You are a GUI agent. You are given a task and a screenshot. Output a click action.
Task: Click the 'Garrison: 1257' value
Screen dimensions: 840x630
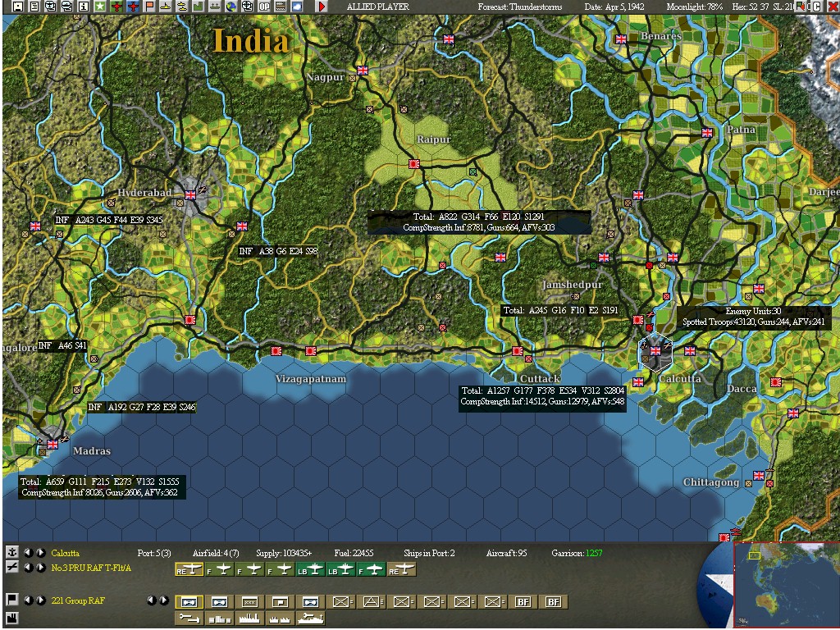(577, 553)
